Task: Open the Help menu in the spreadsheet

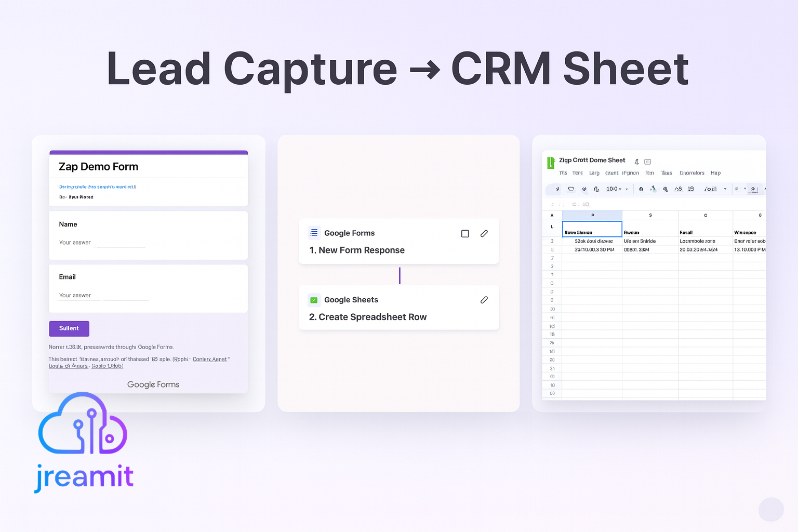Action: pyautogui.click(x=715, y=172)
